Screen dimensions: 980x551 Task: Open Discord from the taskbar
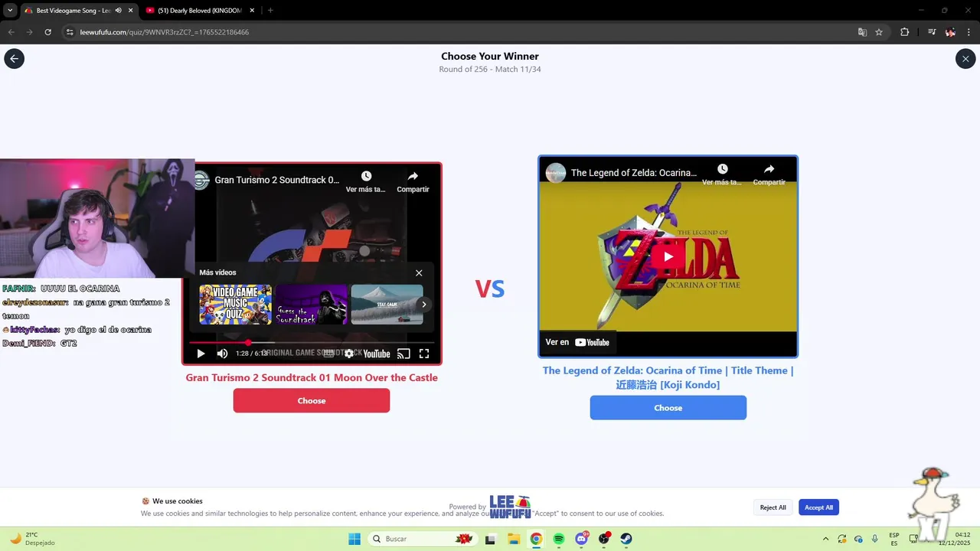tap(582, 539)
